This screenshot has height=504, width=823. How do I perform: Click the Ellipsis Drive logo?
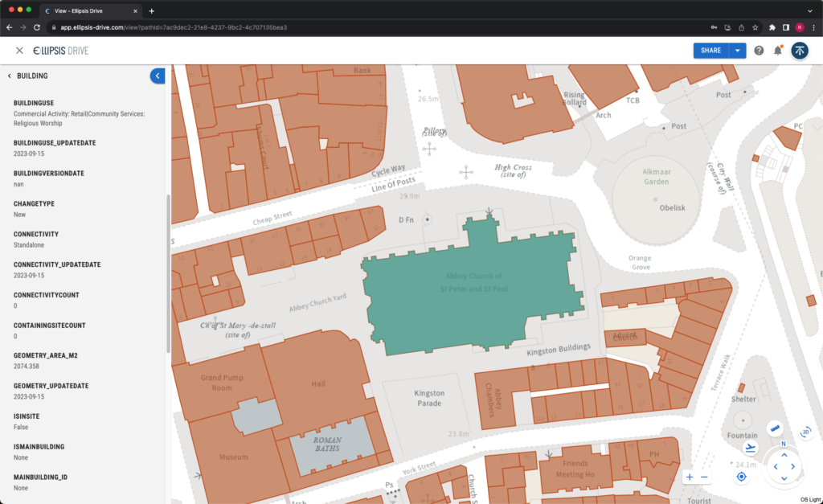pyautogui.click(x=61, y=51)
